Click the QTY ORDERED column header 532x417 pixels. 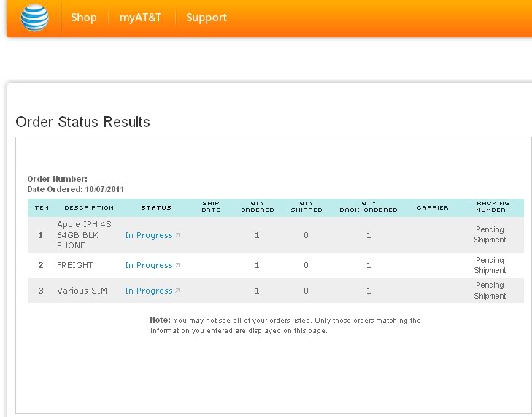click(x=258, y=207)
